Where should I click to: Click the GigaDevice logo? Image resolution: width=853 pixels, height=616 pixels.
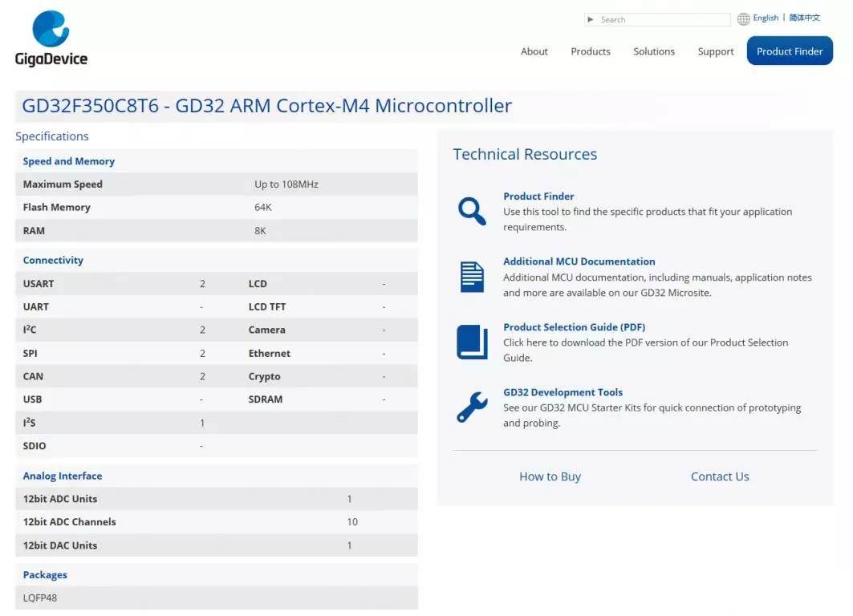(x=51, y=38)
